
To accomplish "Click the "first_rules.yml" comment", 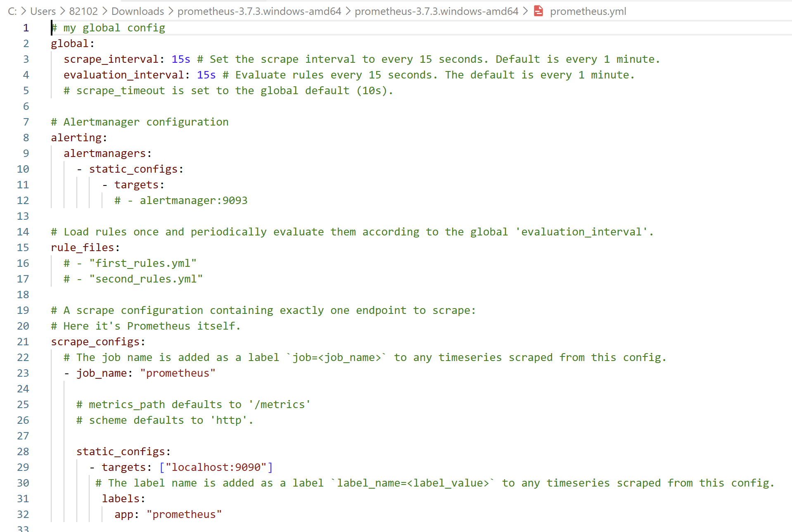I will point(143,263).
